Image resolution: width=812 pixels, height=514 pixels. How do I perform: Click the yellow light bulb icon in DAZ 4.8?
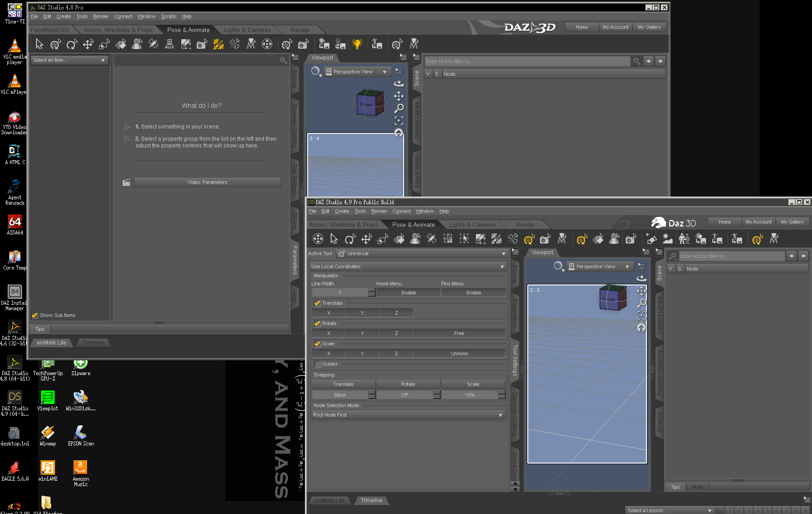coord(357,44)
